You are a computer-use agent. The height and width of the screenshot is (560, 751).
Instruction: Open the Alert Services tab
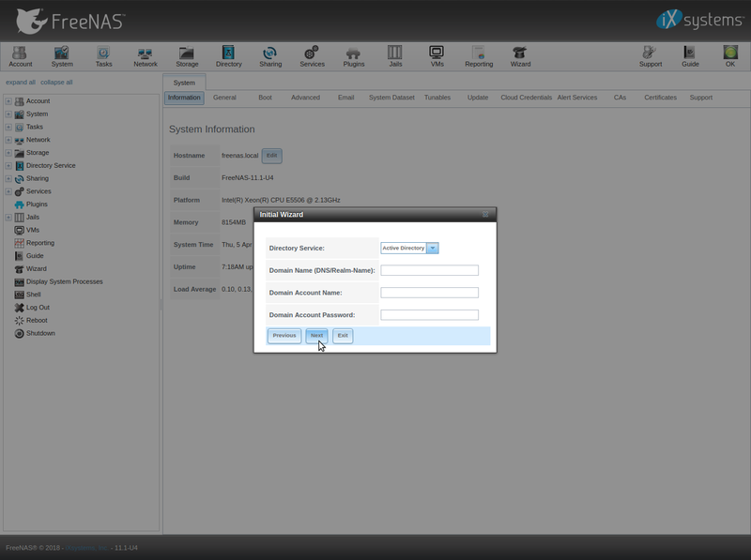pyautogui.click(x=577, y=98)
